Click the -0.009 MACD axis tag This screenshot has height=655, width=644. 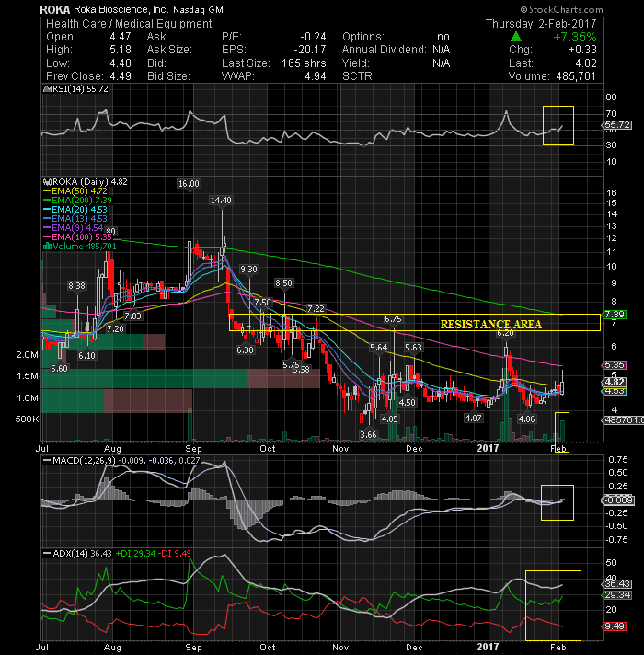(618, 500)
